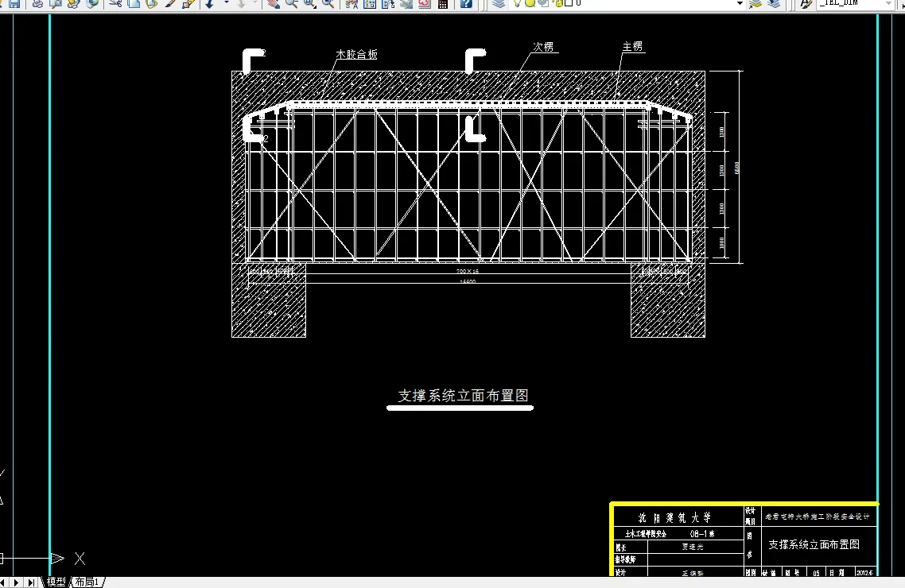Open Plot Preview icon

click(56, 3)
